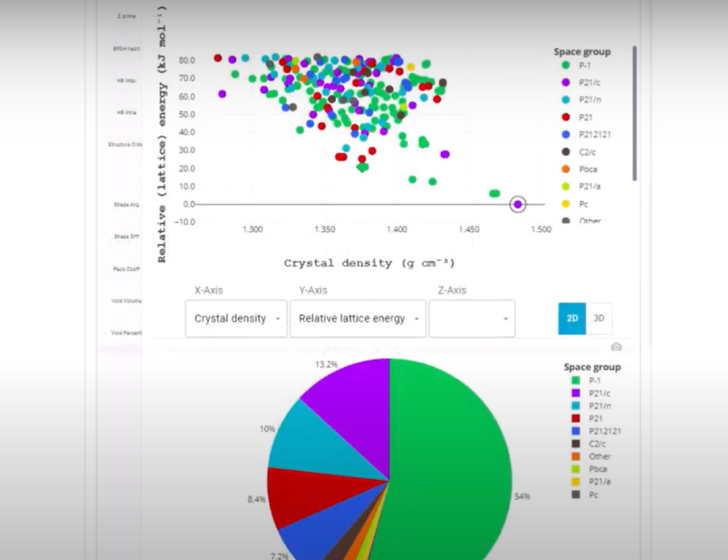Select Shape Avg in left sidebar
The width and height of the screenshot is (728, 560).
pos(126,204)
